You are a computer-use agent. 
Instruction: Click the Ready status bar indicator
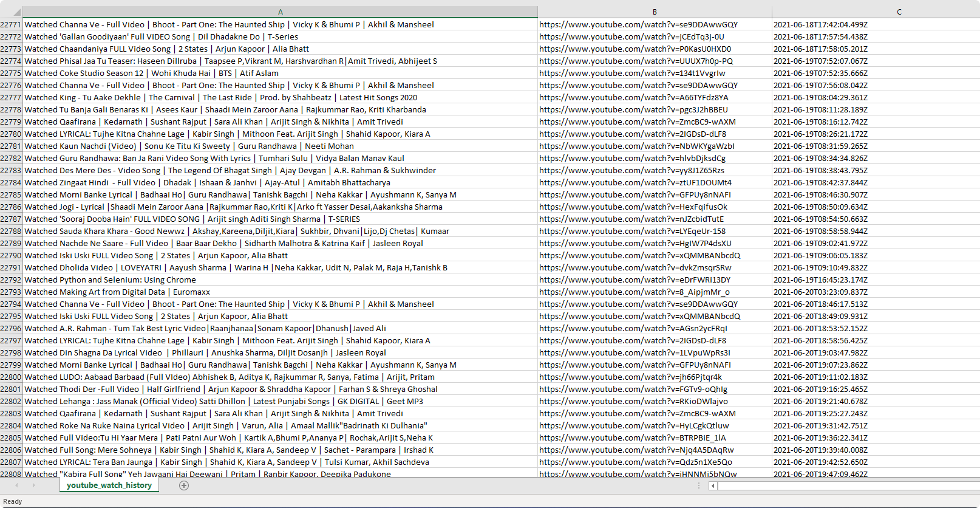pos(13,501)
